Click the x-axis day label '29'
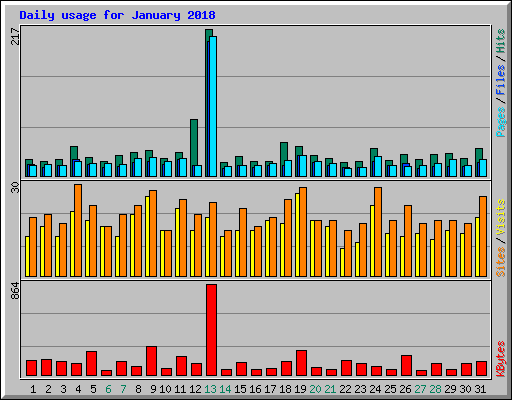This screenshot has width=512, height=400. (450, 389)
